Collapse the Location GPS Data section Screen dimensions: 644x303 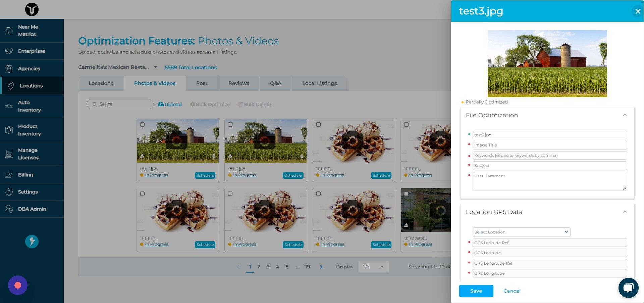click(x=625, y=212)
